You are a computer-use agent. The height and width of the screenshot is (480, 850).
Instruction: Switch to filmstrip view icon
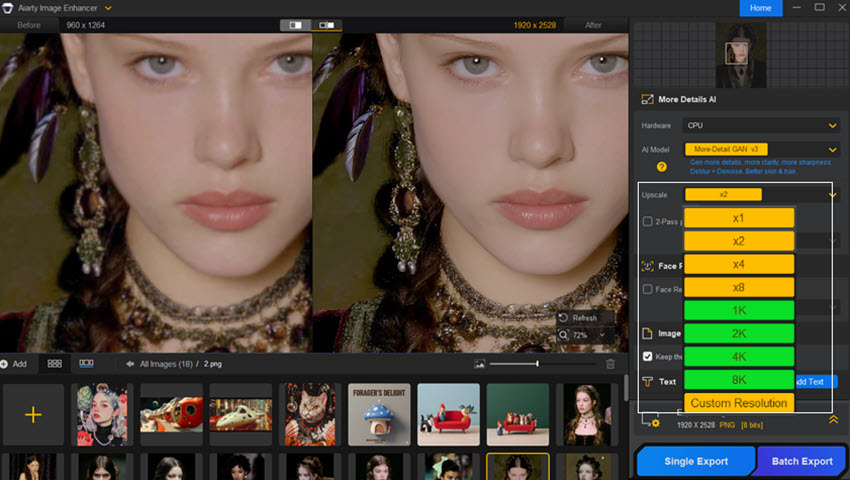(86, 364)
